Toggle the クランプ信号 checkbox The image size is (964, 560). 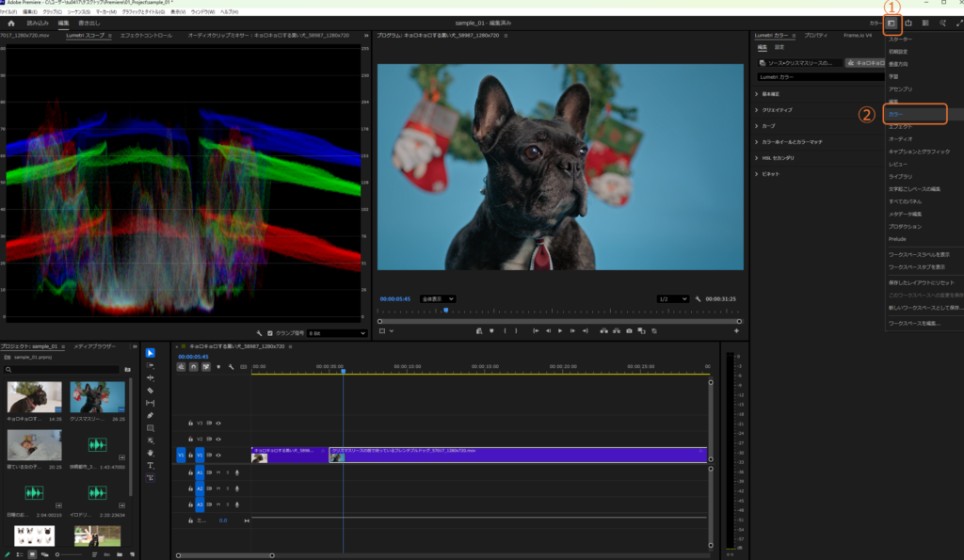pyautogui.click(x=270, y=333)
